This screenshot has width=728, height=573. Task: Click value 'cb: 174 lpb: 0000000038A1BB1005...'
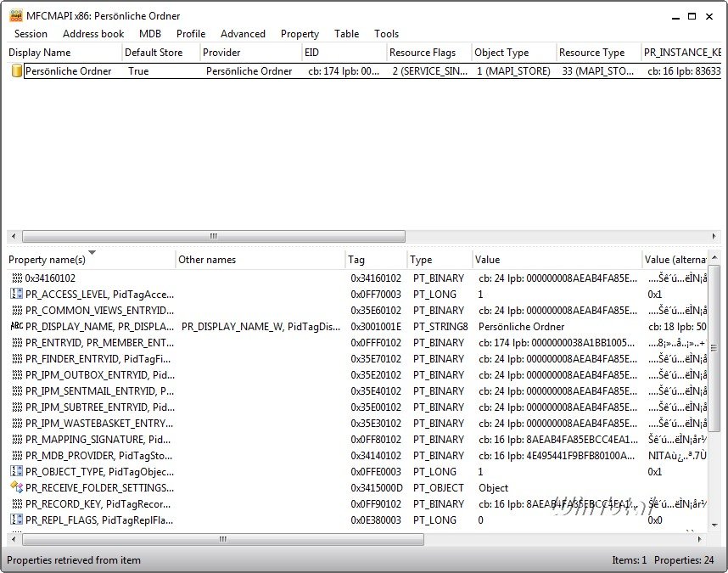click(x=557, y=343)
